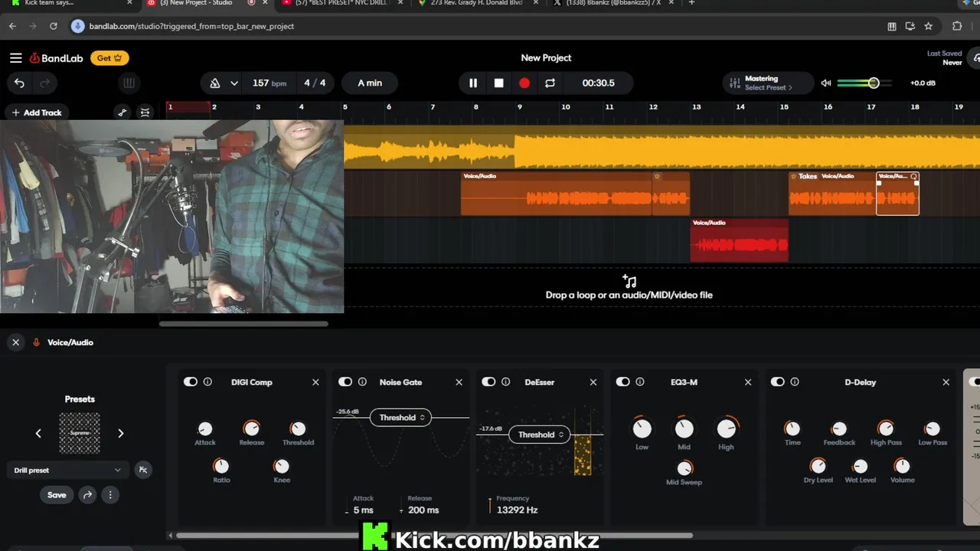This screenshot has height=551, width=980.
Task: Toggle EQ3-M effect power switch
Action: point(623,382)
